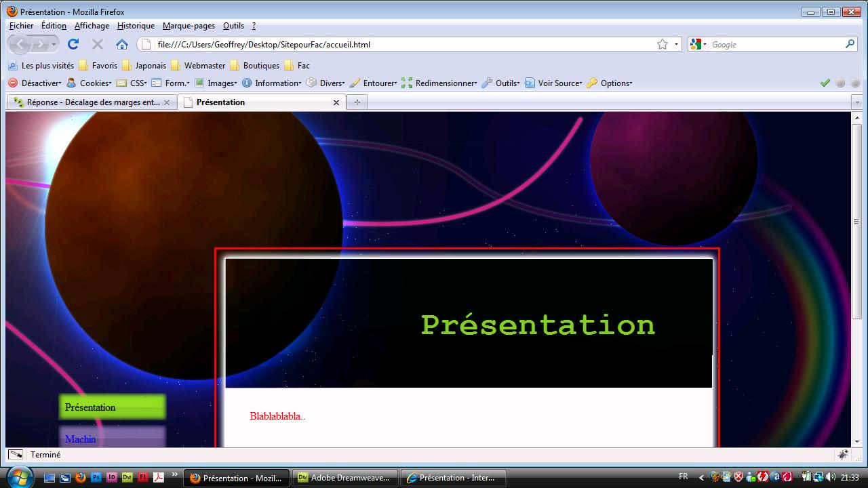Click the scrollbar down arrow
Viewport: 868px width, 488px height.
(x=856, y=441)
